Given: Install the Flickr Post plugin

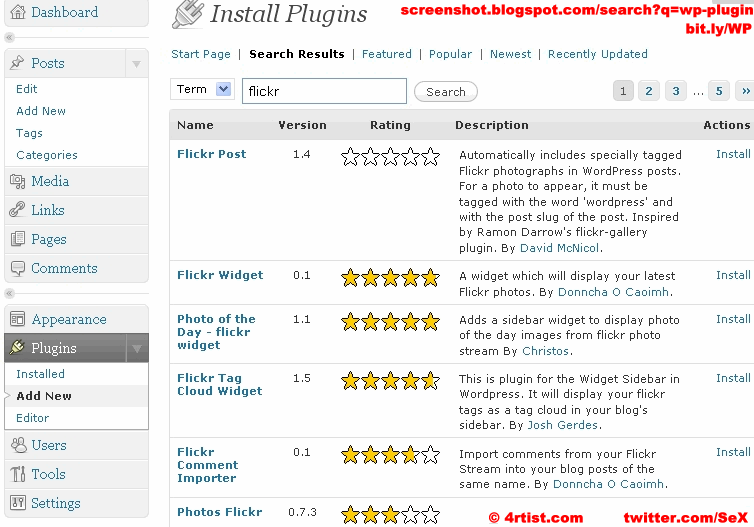Looking at the screenshot, I should 733,154.
